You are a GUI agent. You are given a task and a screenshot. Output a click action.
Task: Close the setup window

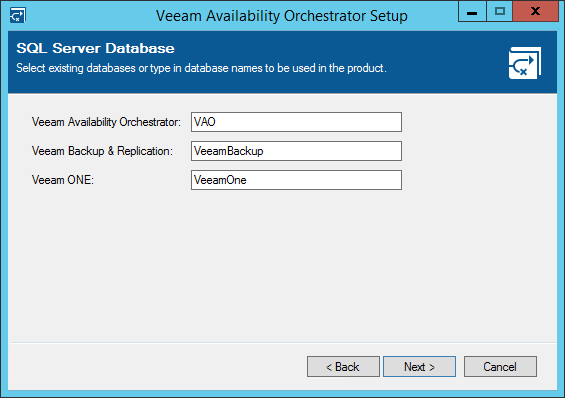point(535,12)
